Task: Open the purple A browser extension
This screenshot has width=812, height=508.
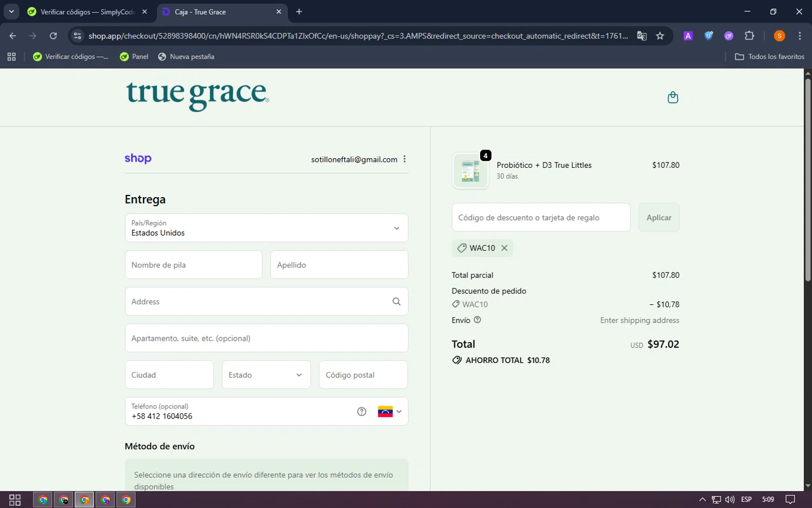Action: tap(688, 36)
